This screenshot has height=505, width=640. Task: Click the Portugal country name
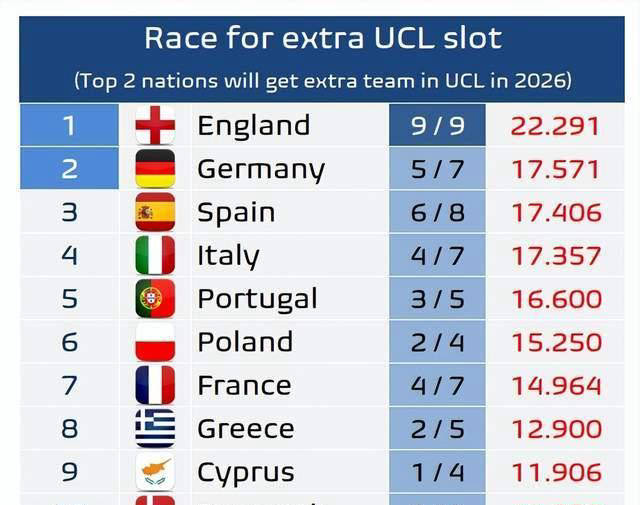257,299
